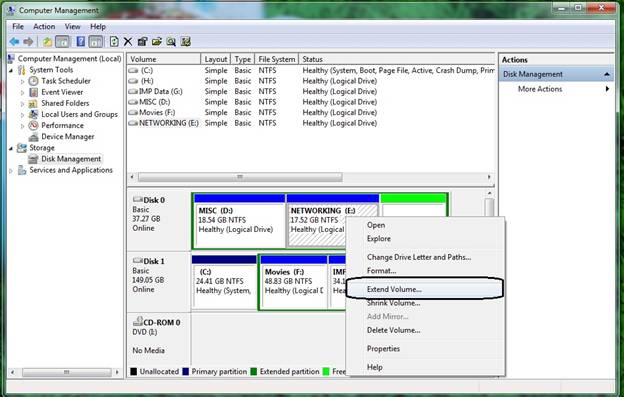Expand the Performance node arrow
This screenshot has width=624, height=397.
click(x=22, y=126)
